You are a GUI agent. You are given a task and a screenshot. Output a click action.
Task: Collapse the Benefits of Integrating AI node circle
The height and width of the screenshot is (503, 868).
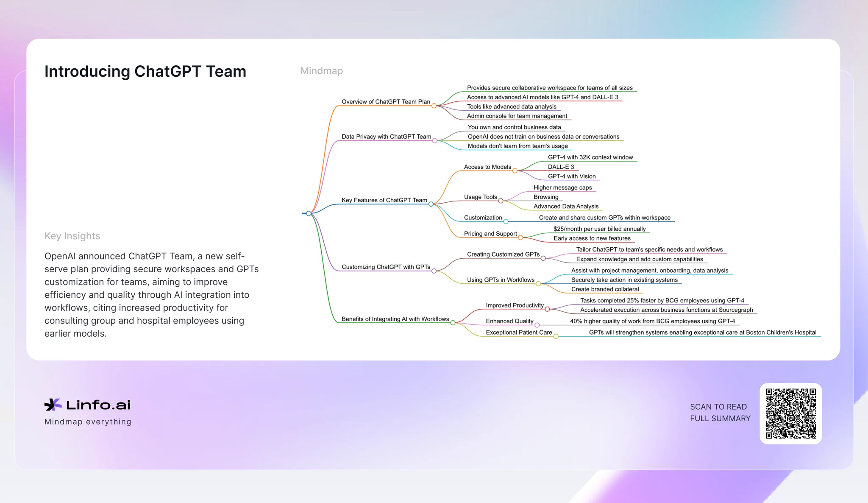point(453,323)
